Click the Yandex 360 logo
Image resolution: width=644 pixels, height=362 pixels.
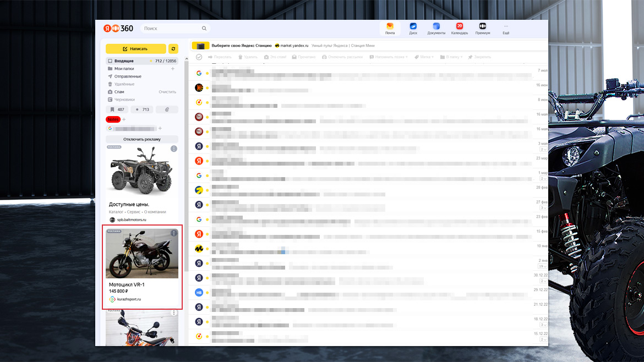[x=118, y=29]
